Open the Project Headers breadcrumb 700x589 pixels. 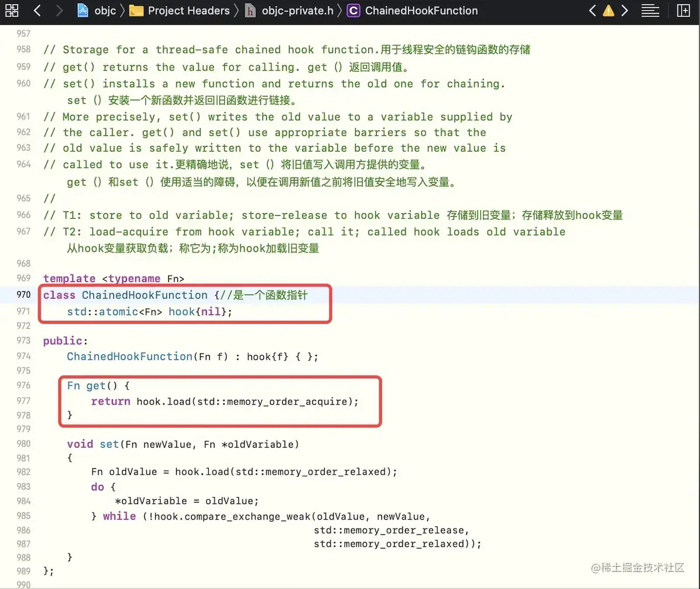(x=188, y=11)
